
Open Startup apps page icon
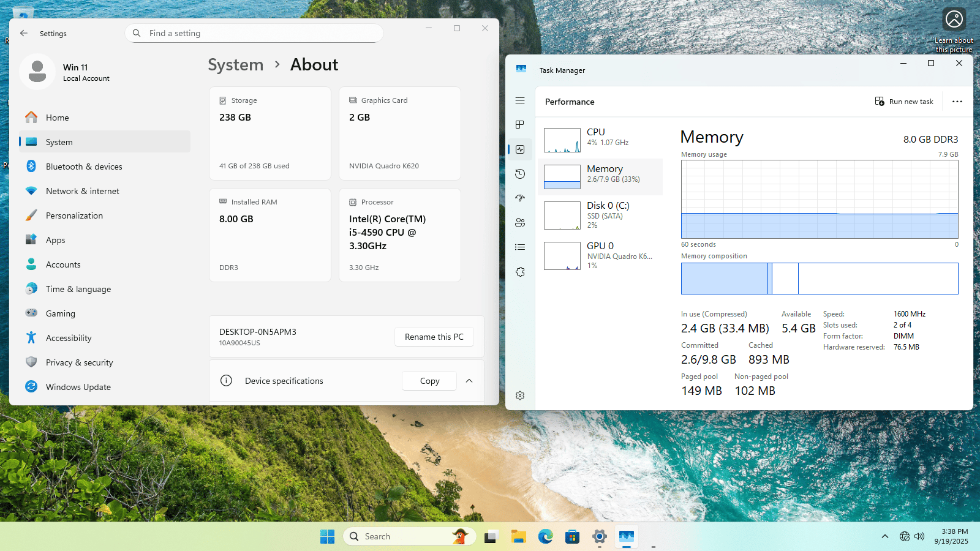click(x=520, y=198)
